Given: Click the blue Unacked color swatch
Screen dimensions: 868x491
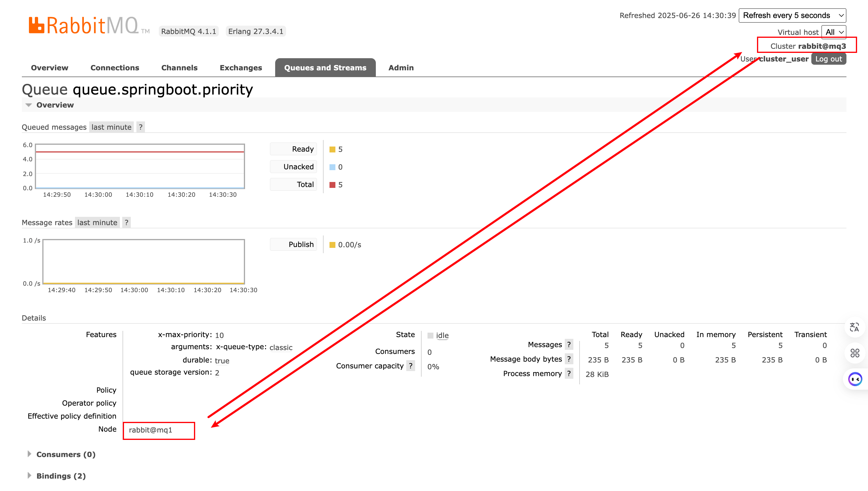Looking at the screenshot, I should 332,167.
